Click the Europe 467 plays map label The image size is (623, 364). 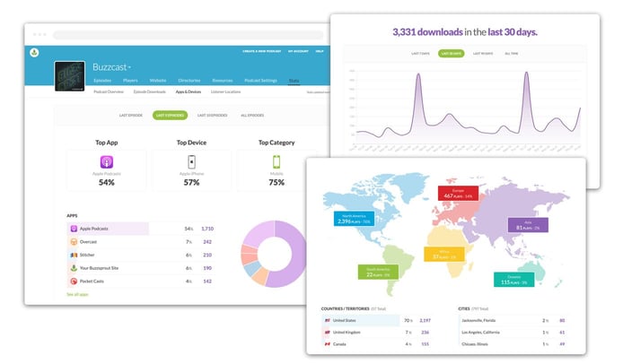pos(458,194)
